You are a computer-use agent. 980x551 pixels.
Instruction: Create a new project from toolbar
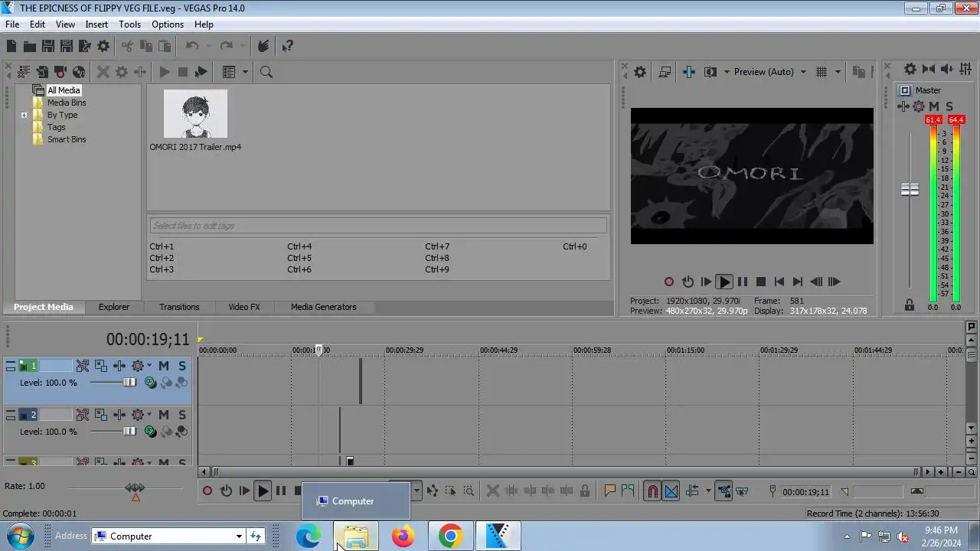click(x=11, y=47)
